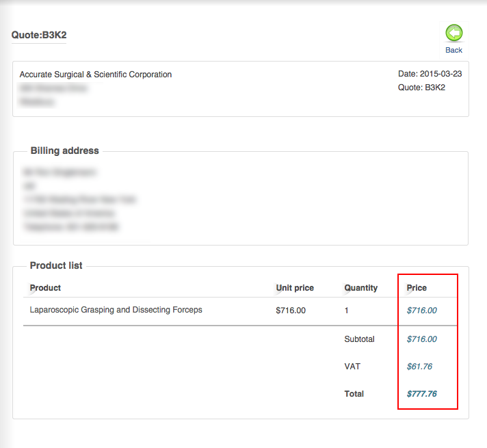
Task: Click the Accurate Surgical & Scientific Corporation name
Action: (x=96, y=75)
